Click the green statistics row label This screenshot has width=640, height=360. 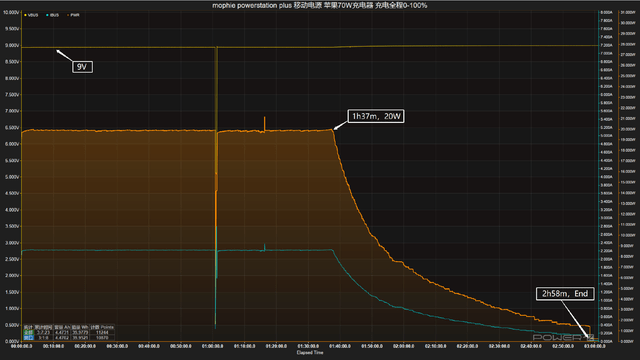point(28,333)
